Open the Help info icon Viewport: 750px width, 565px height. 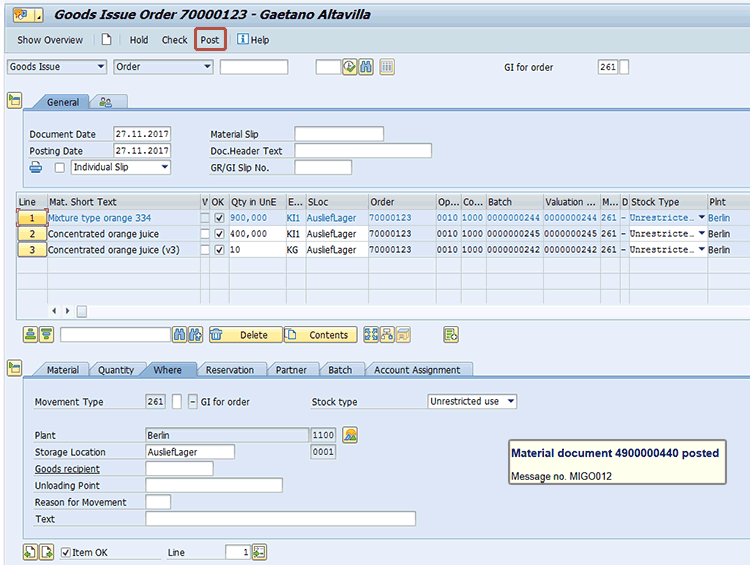click(243, 40)
